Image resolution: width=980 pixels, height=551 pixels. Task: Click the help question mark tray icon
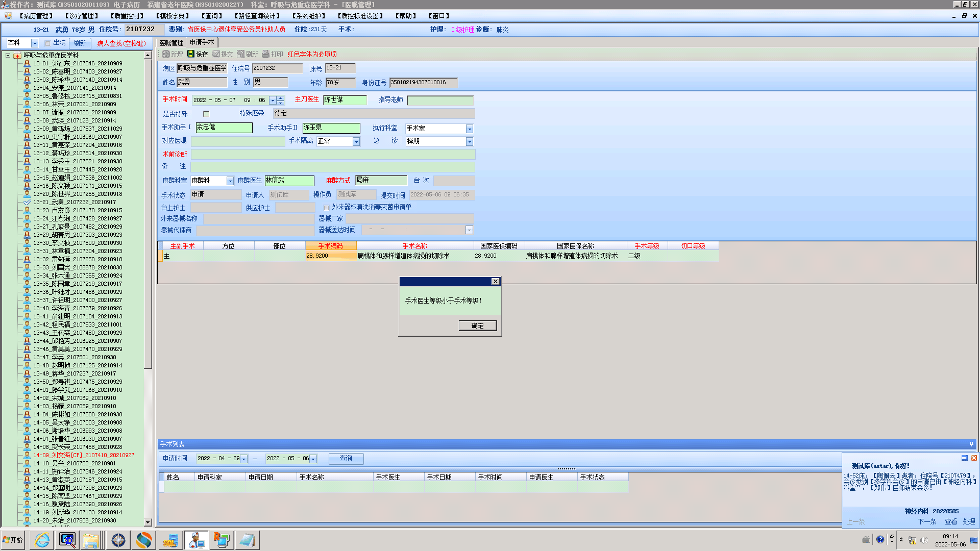[880, 539]
